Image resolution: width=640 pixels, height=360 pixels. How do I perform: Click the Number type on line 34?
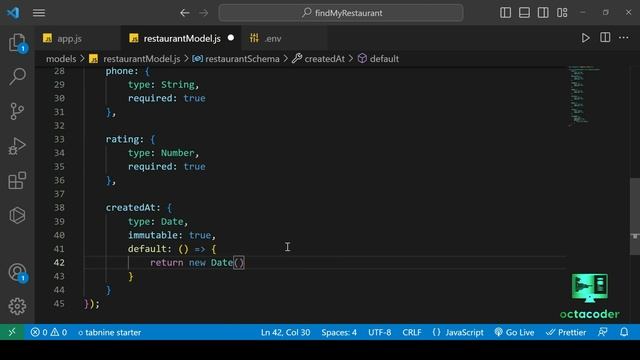click(x=178, y=153)
